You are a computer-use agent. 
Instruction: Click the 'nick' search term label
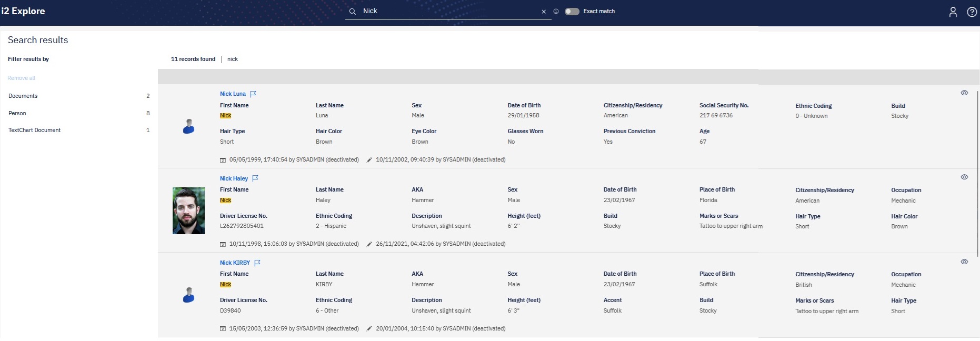(233, 59)
